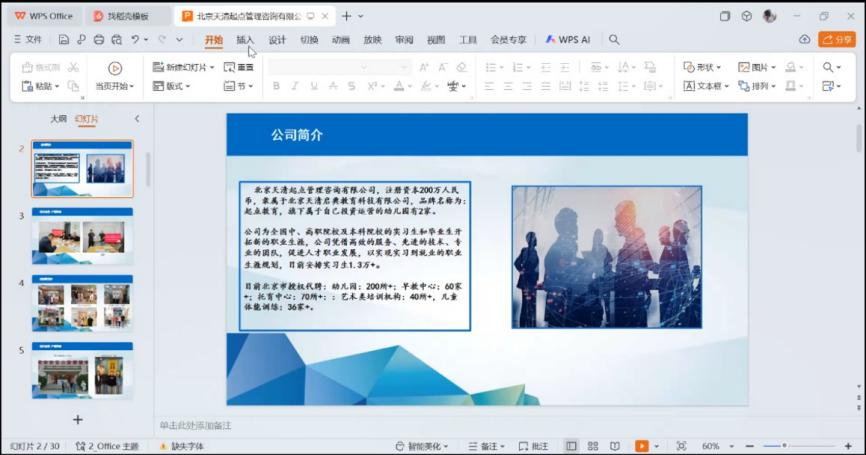Click the 分享 share button
This screenshot has width=866, height=455.
837,40
